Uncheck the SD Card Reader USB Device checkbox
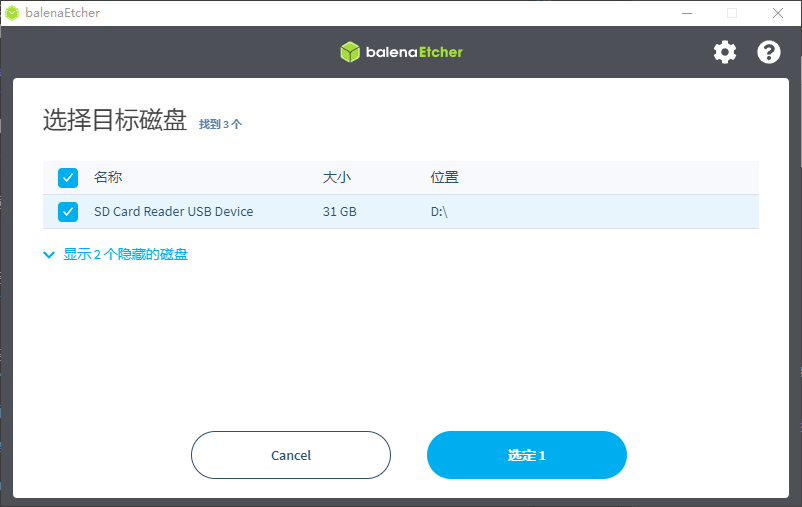Screen dimensions: 802x507 tap(68, 212)
